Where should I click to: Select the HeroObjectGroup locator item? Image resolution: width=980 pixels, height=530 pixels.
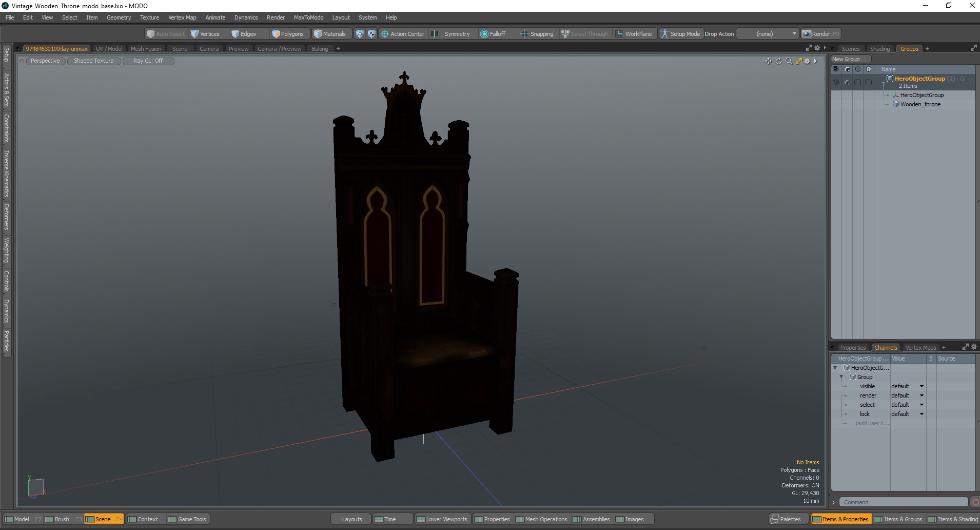coord(922,95)
